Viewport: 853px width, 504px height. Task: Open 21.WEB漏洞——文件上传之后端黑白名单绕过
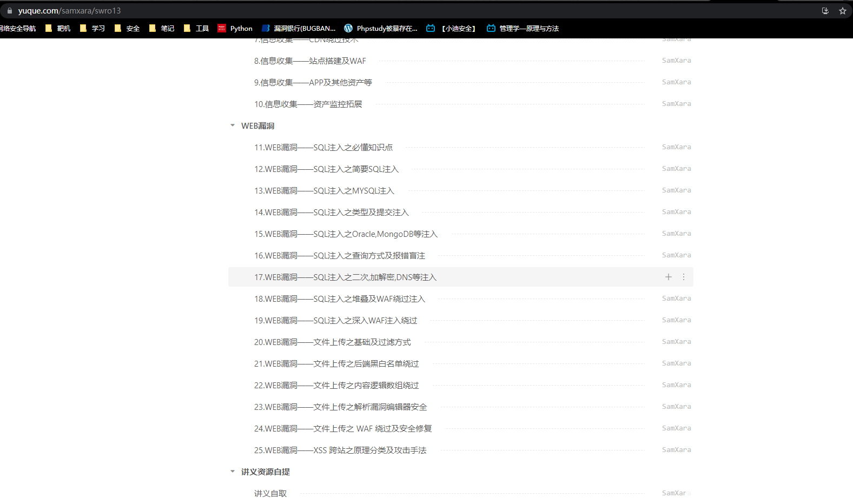point(336,364)
